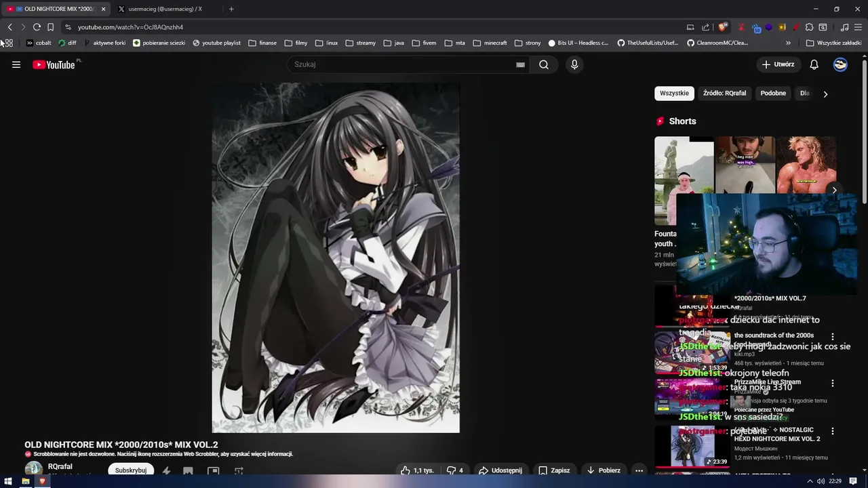Open the on-screen keyboard in search box
Screen dimensions: 868x488
[x=520, y=64]
